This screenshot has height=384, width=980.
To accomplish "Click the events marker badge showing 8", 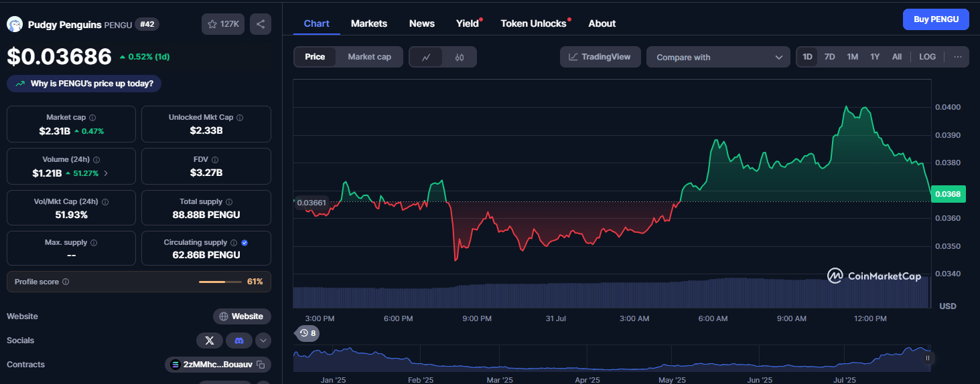I will [307, 333].
